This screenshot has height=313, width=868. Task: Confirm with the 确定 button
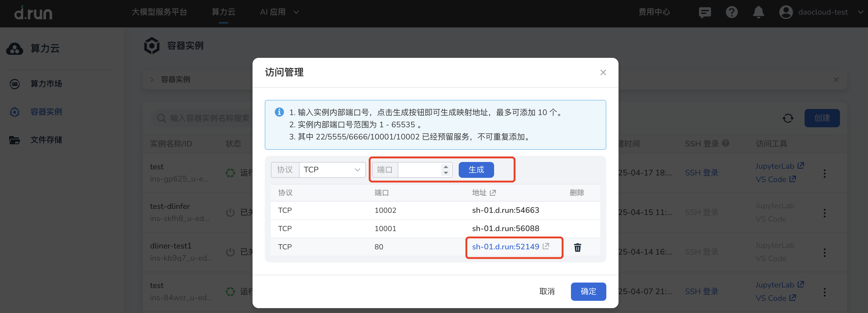[588, 291]
